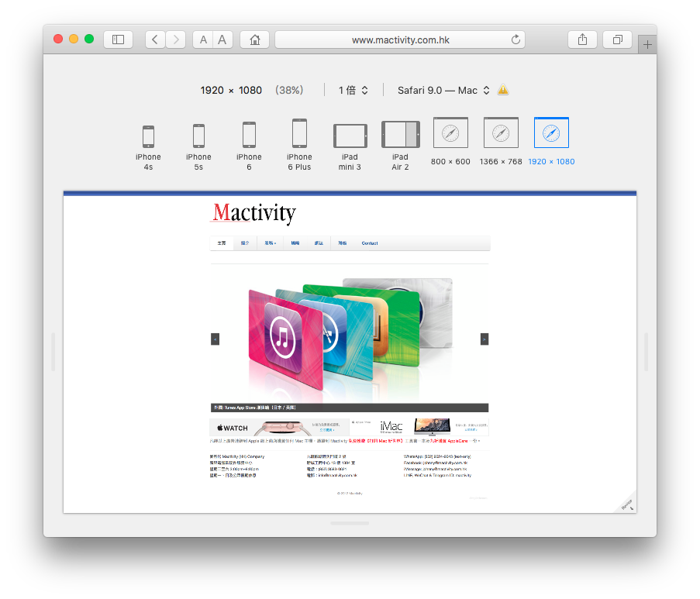Open the Home page button
700x599 pixels.
tap(254, 40)
